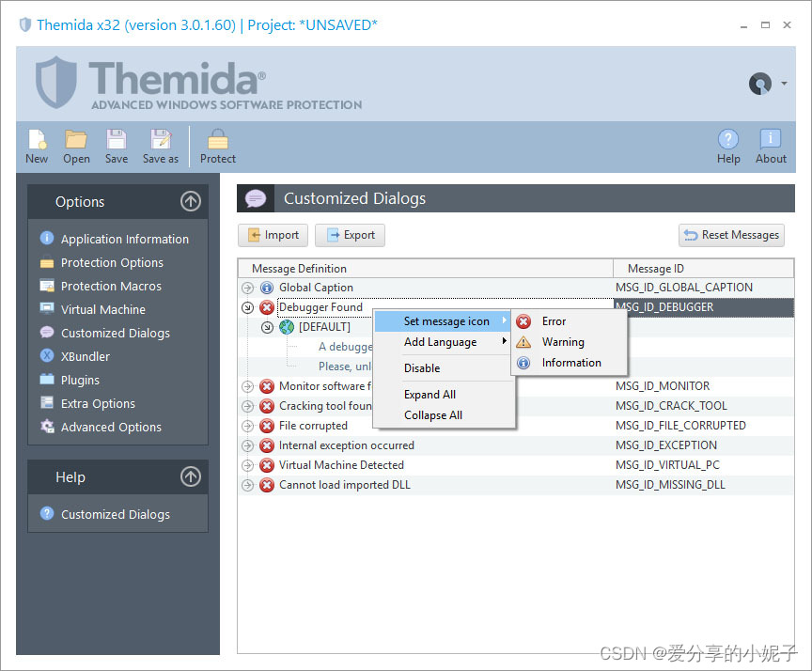The image size is (812, 671).
Task: Expand Internal exception occurred row
Action: pos(247,445)
